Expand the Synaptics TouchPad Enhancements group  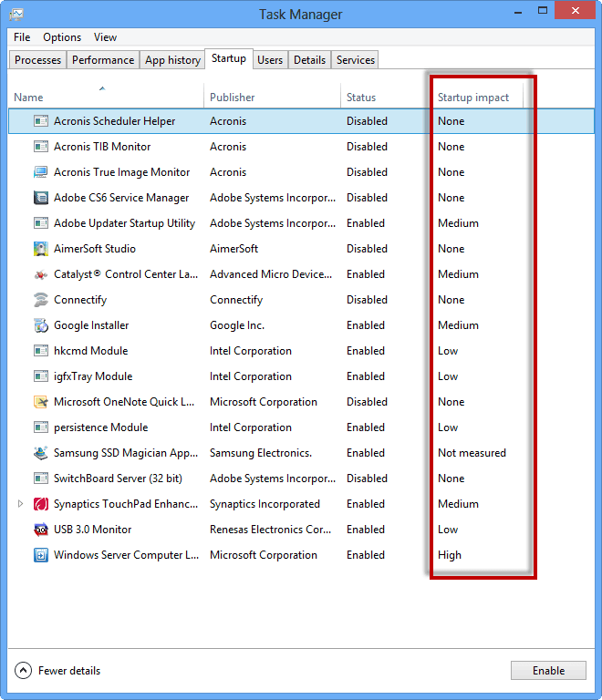pyautogui.click(x=20, y=503)
